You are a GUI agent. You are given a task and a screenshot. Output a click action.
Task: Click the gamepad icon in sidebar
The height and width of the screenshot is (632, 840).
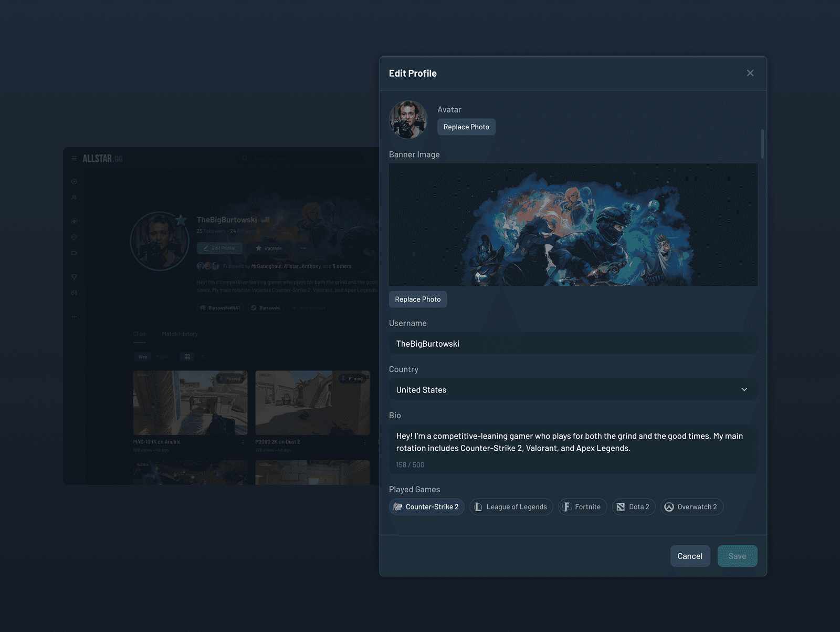(74, 293)
